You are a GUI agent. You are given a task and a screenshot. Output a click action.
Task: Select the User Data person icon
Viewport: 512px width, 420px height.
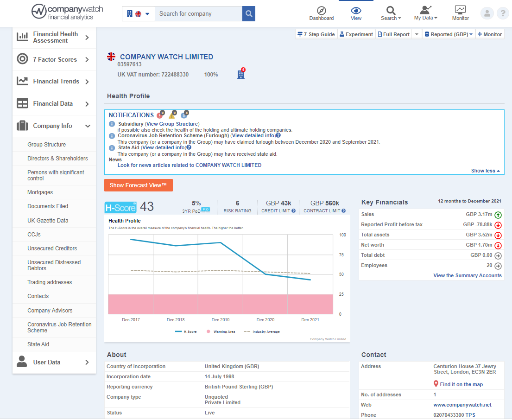(22, 362)
